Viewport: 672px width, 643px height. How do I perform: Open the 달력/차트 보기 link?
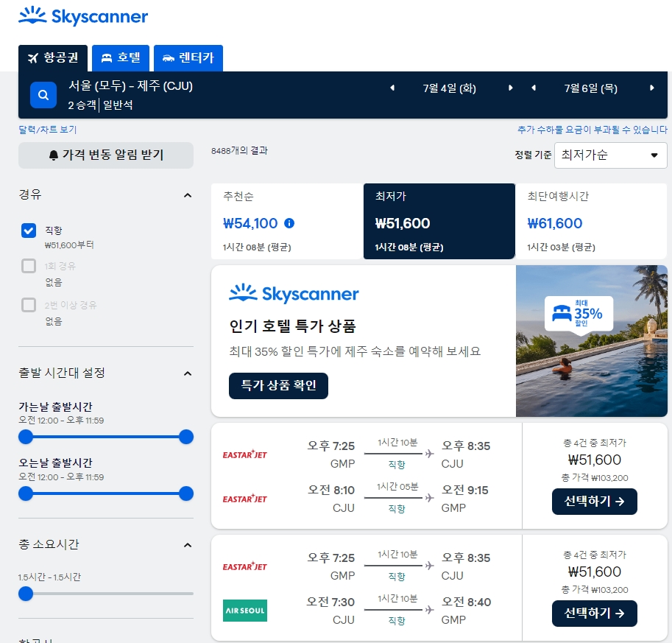pos(46,130)
